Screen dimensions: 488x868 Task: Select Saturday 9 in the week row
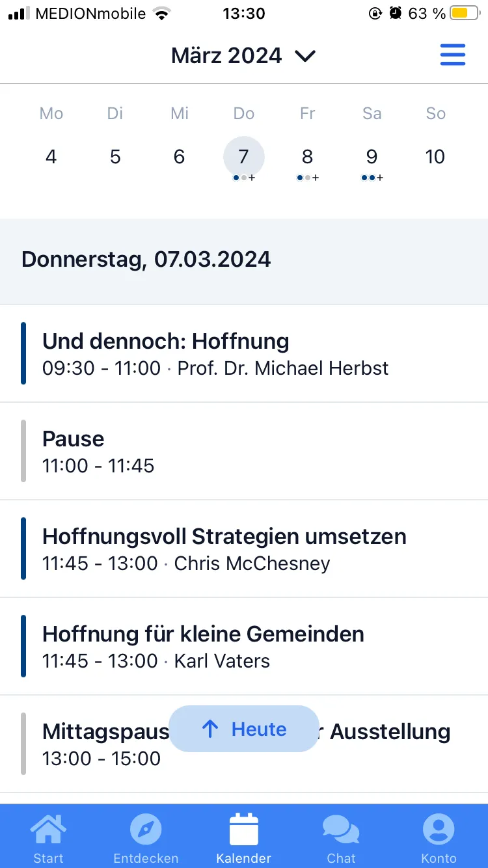coord(372,157)
